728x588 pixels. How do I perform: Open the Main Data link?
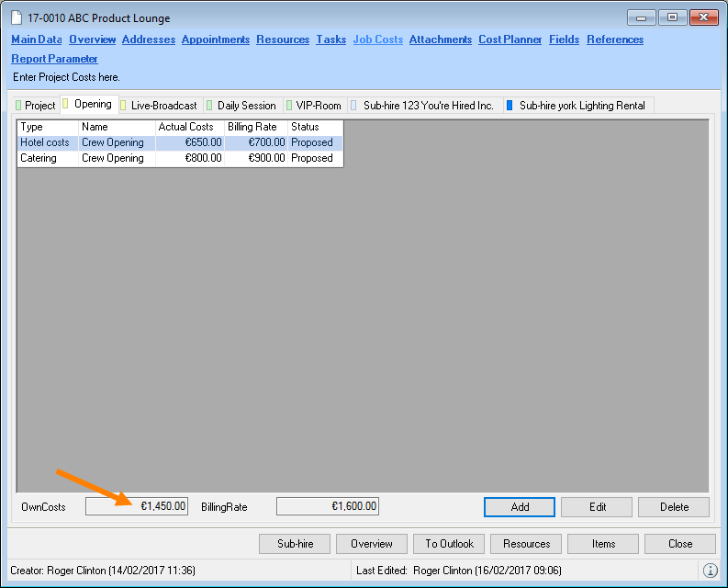[37, 40]
